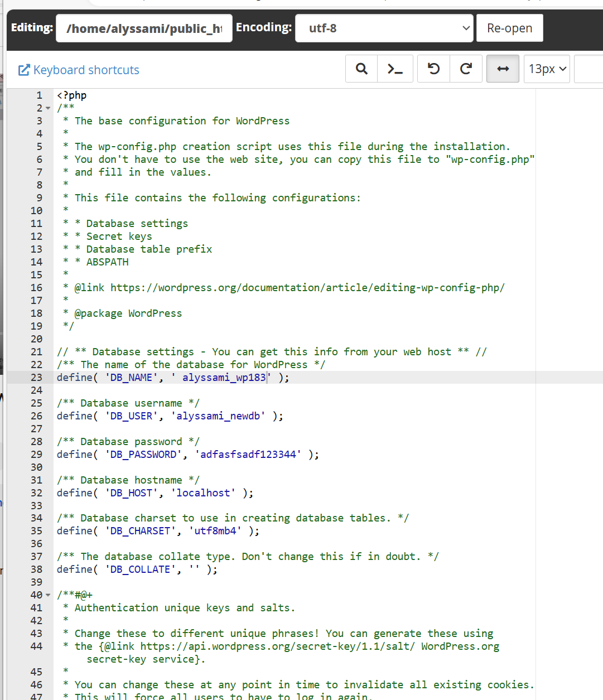This screenshot has width=603, height=700.
Task: Undo the last edit
Action: click(433, 69)
